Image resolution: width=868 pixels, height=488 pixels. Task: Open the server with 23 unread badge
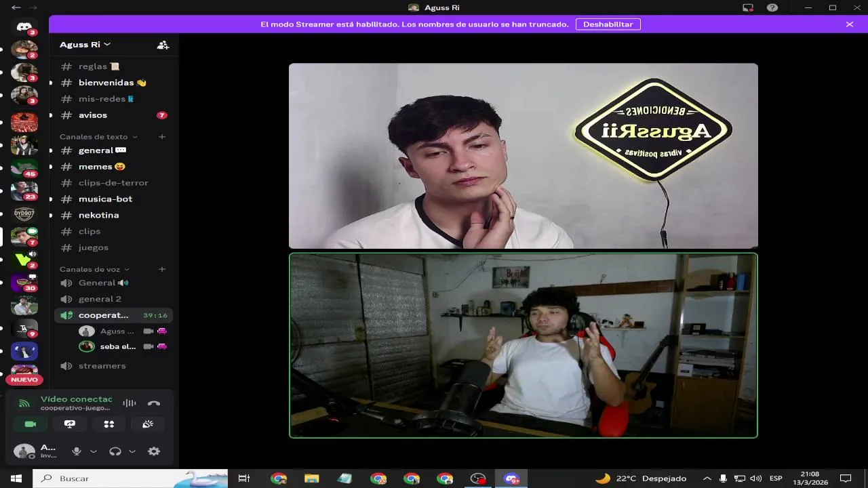tap(24, 190)
